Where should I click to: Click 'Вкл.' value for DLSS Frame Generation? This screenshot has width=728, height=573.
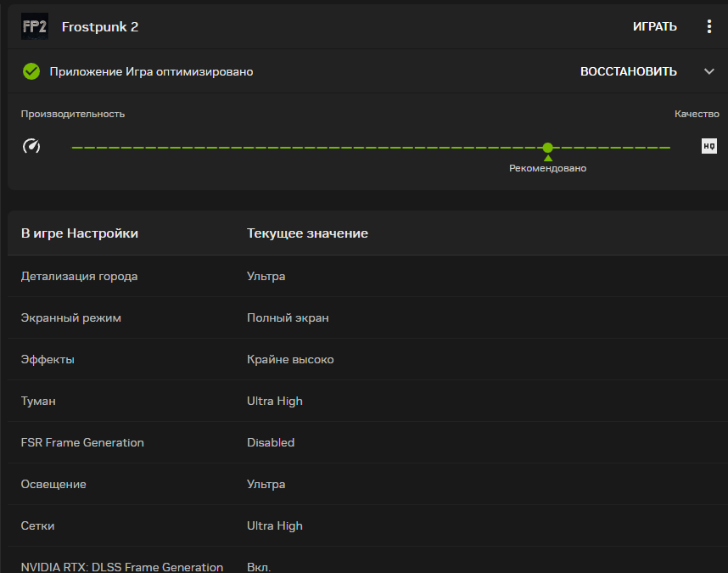pos(259,567)
